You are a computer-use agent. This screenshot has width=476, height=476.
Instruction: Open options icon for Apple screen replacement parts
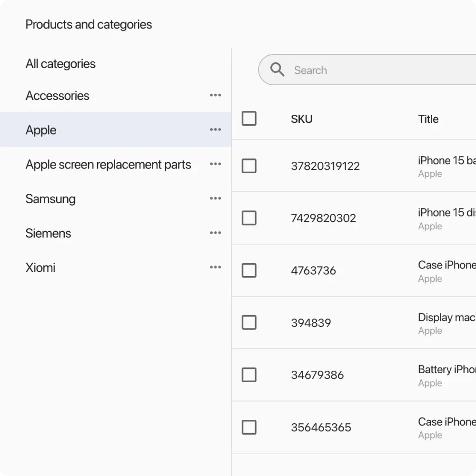point(215,164)
